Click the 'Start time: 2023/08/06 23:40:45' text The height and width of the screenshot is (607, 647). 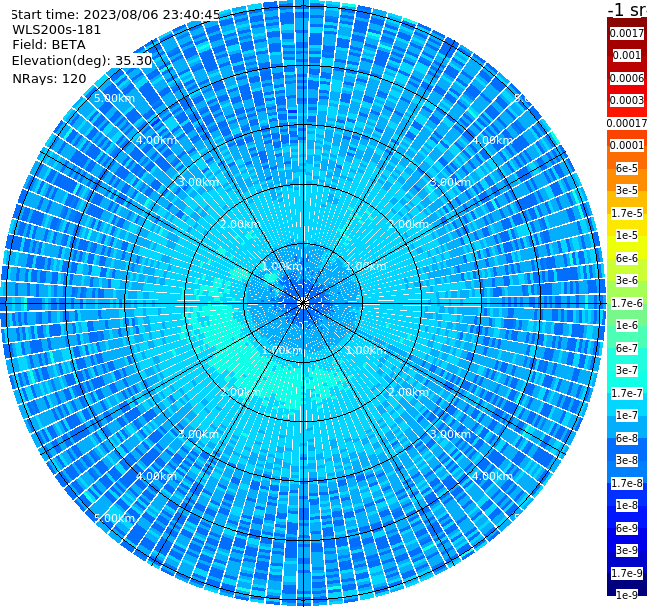pyautogui.click(x=115, y=14)
